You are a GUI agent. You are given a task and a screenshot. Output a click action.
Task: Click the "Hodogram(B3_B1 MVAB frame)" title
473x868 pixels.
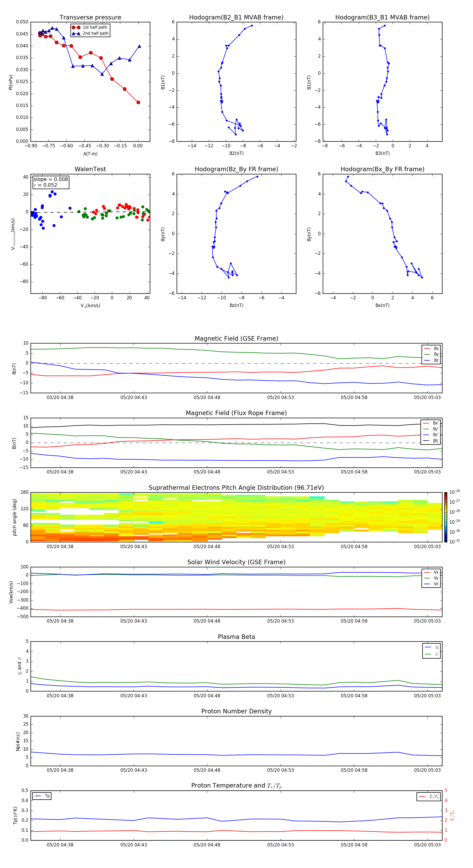[382, 18]
